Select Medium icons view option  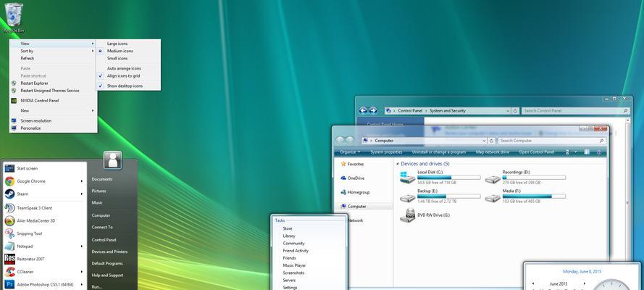(x=120, y=51)
